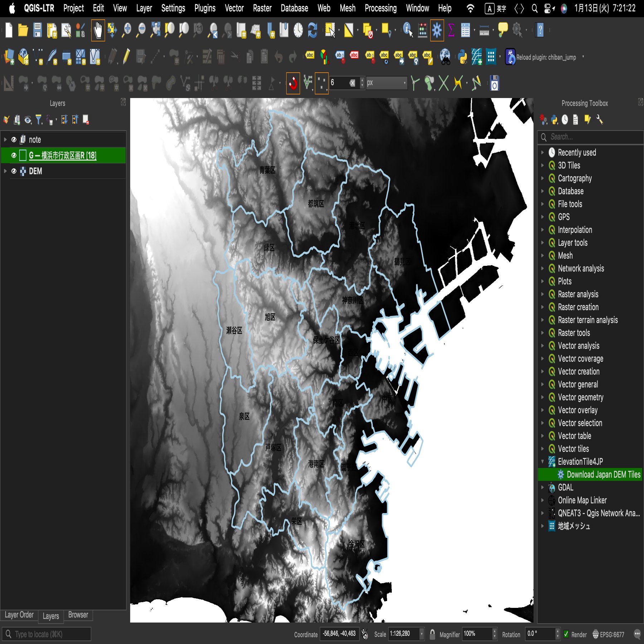644x644 pixels.
Task: Hide the DEM layer with eye toggle
Action: pos(14,171)
